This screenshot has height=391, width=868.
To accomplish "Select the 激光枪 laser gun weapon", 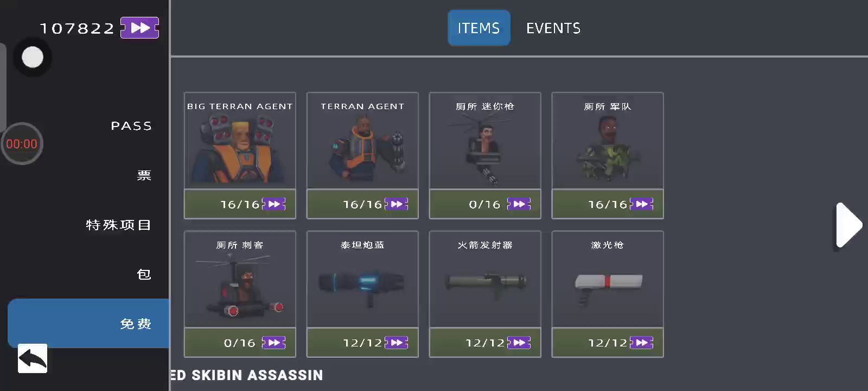I will coord(608,294).
